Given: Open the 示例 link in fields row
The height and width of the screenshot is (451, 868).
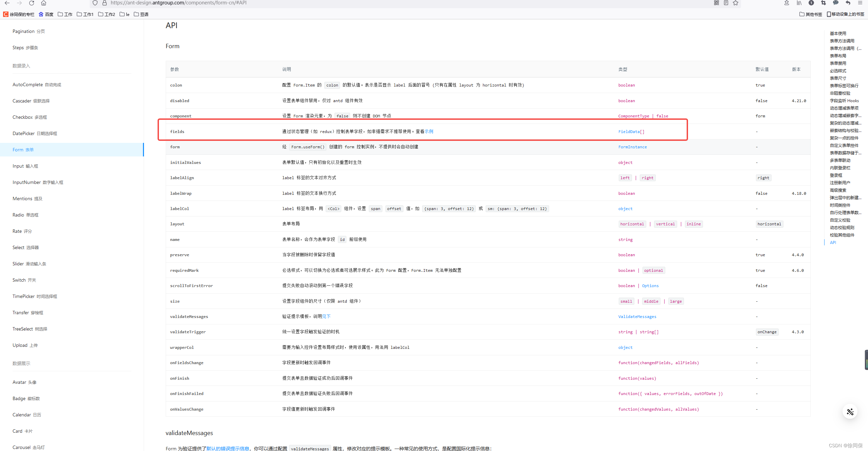Looking at the screenshot, I should (429, 131).
